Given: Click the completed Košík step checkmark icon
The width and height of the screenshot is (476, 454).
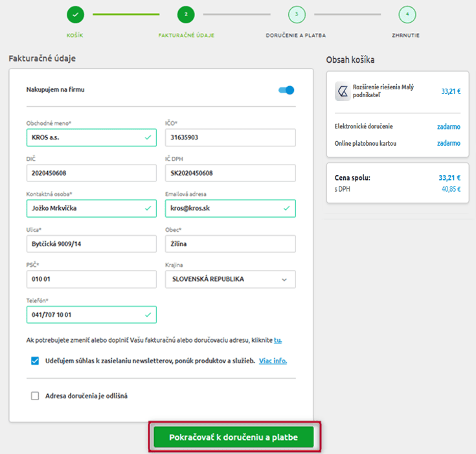Looking at the screenshot, I should (x=76, y=14).
